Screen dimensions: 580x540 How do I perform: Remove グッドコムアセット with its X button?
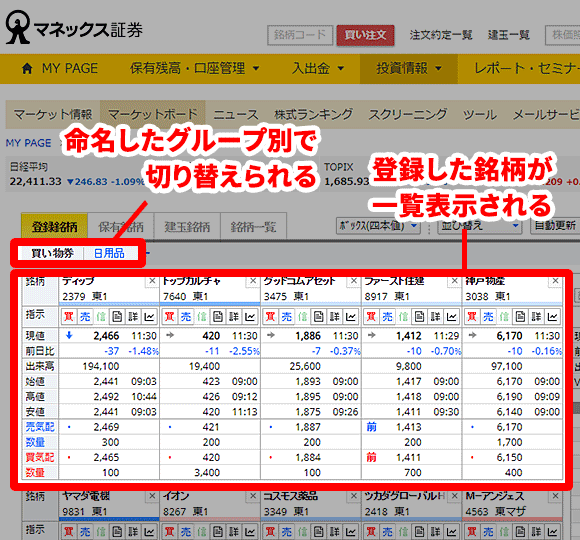click(x=354, y=281)
